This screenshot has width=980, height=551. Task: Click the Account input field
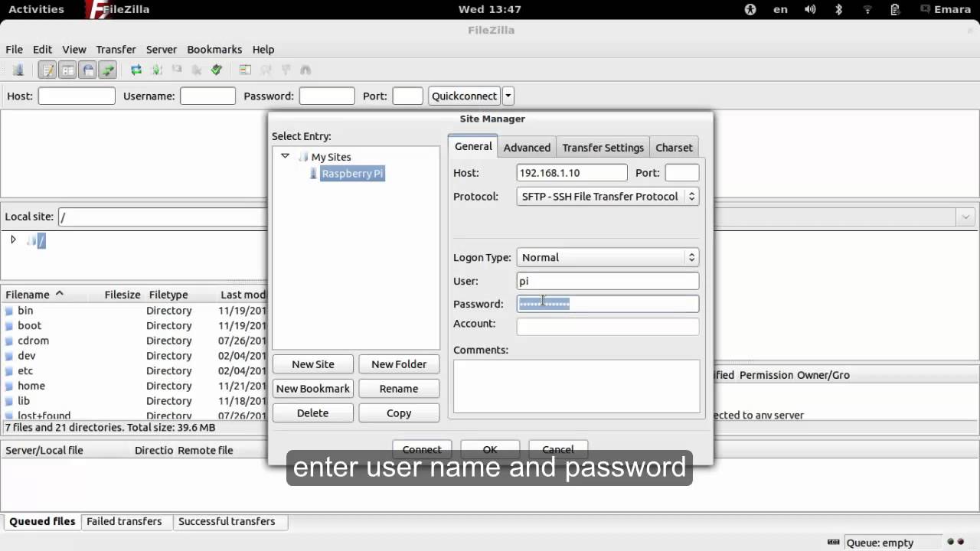click(x=608, y=326)
